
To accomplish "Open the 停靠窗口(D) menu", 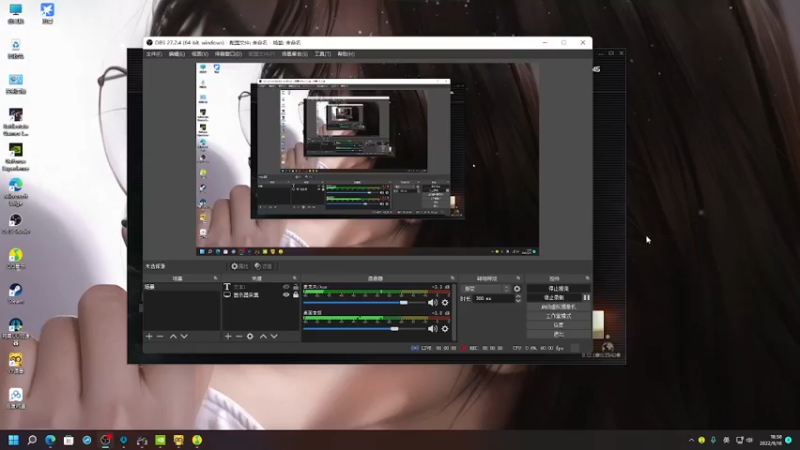I will (228, 54).
